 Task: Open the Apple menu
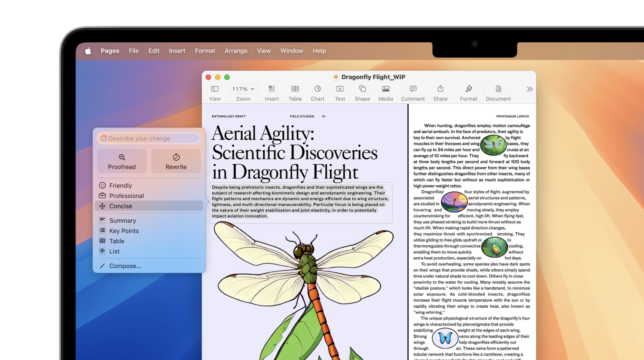click(x=88, y=51)
